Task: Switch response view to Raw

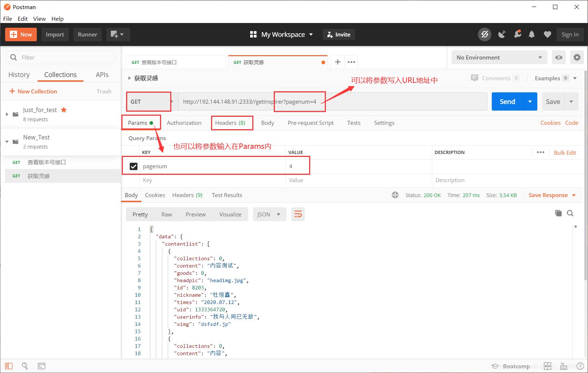Action: (x=167, y=214)
